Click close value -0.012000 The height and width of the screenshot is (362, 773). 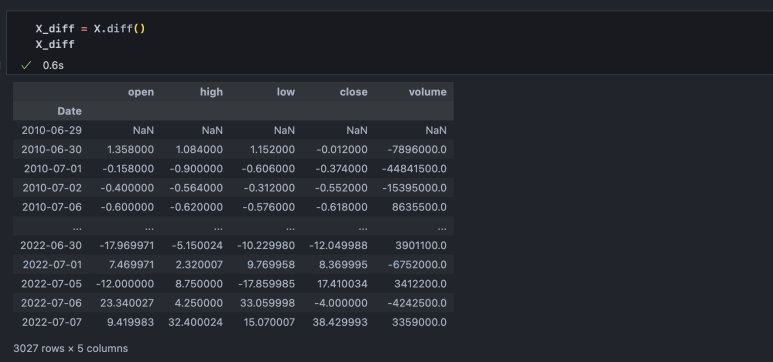tap(342, 149)
